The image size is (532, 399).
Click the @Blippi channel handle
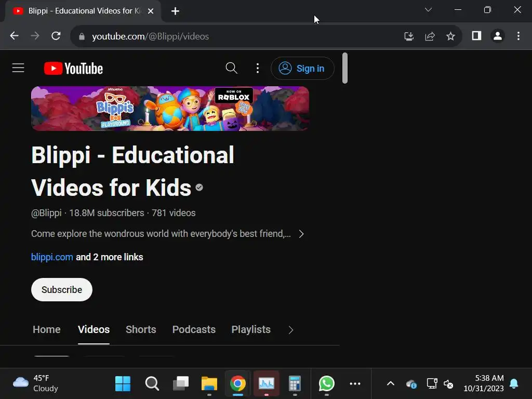click(x=46, y=212)
